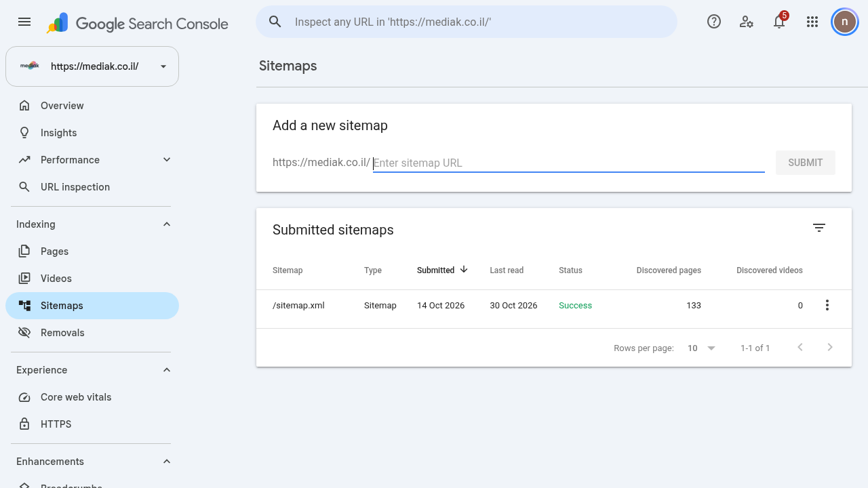Viewport: 868px width, 488px height.
Task: Click the Enter sitemap URL field
Action: click(569, 163)
